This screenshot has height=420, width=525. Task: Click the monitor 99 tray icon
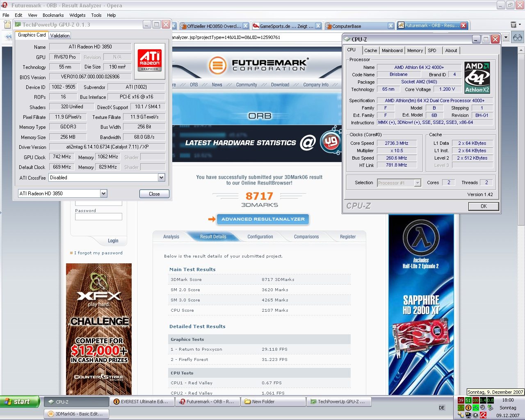pyautogui.click(x=468, y=415)
